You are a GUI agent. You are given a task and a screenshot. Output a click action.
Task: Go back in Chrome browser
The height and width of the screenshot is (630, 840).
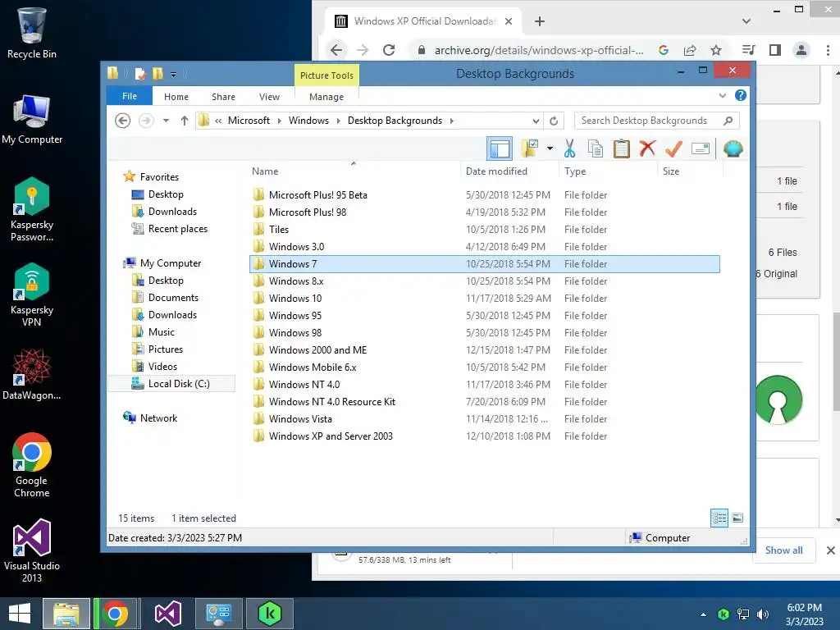336,50
